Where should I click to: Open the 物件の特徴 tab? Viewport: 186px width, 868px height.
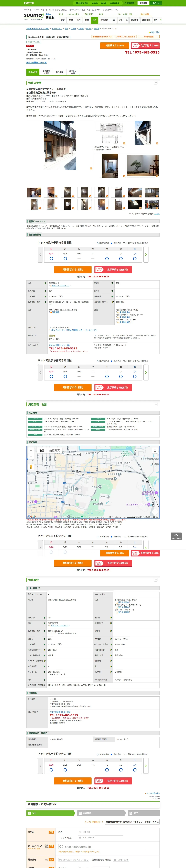tap(33, 72)
